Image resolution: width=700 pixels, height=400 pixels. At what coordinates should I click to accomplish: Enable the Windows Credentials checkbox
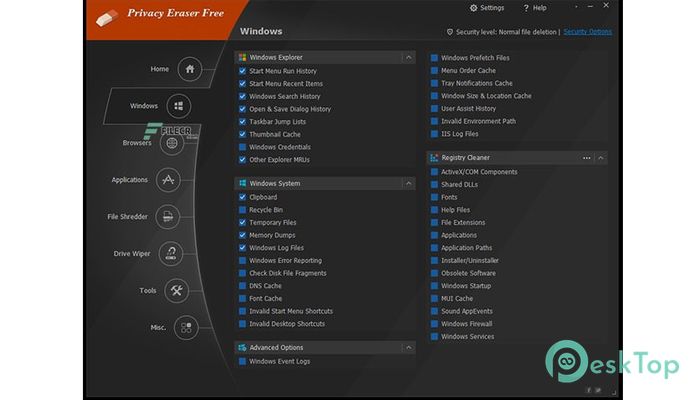242,147
